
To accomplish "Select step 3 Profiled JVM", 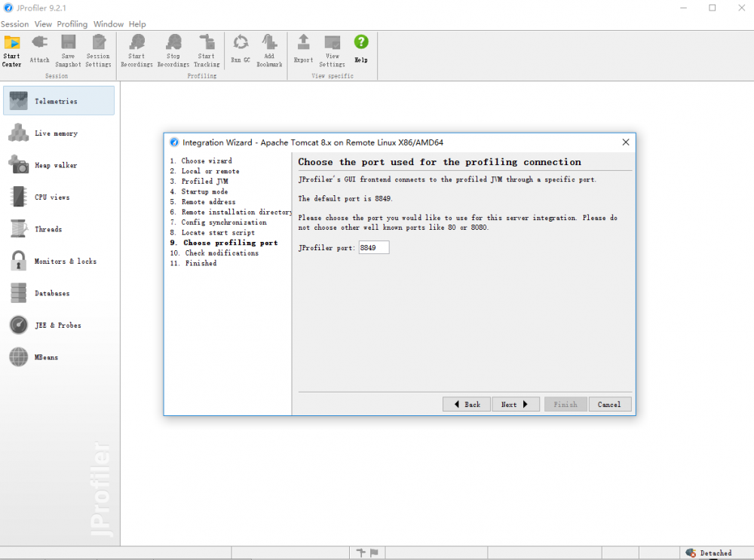I will tap(199, 181).
